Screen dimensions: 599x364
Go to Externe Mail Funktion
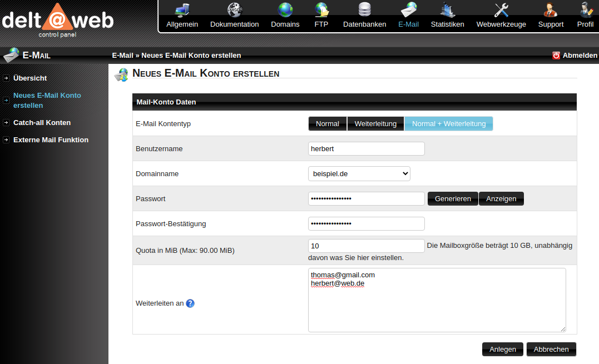pyautogui.click(x=51, y=140)
